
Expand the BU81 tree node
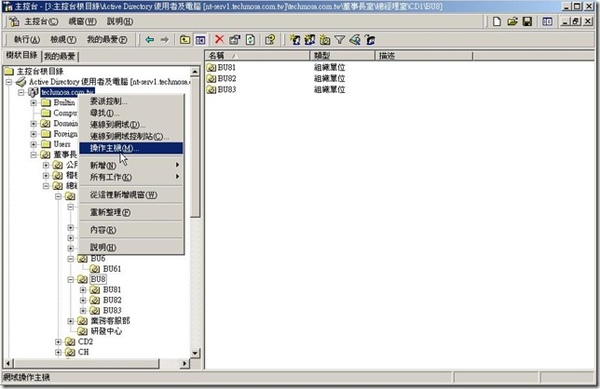click(83, 290)
